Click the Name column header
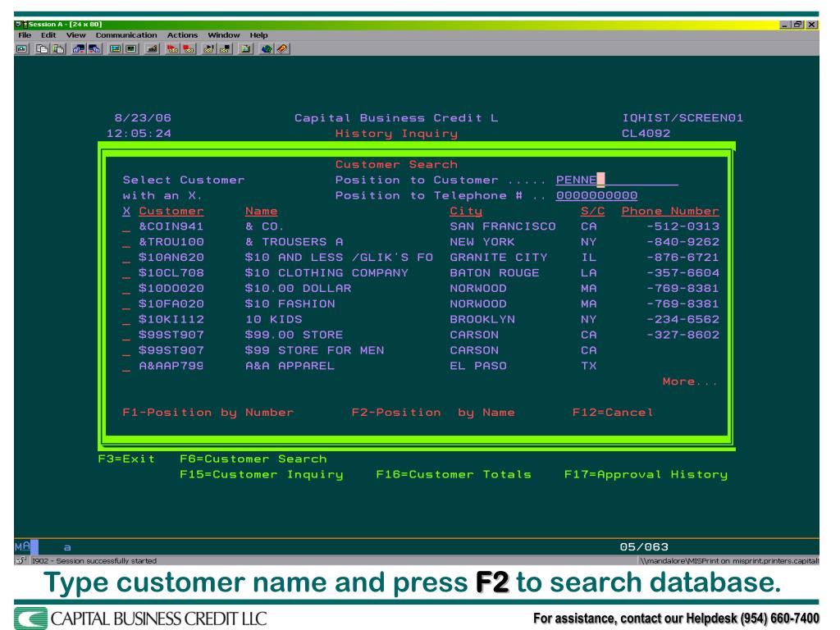Image resolution: width=840 pixels, height=630 pixels. (262, 211)
